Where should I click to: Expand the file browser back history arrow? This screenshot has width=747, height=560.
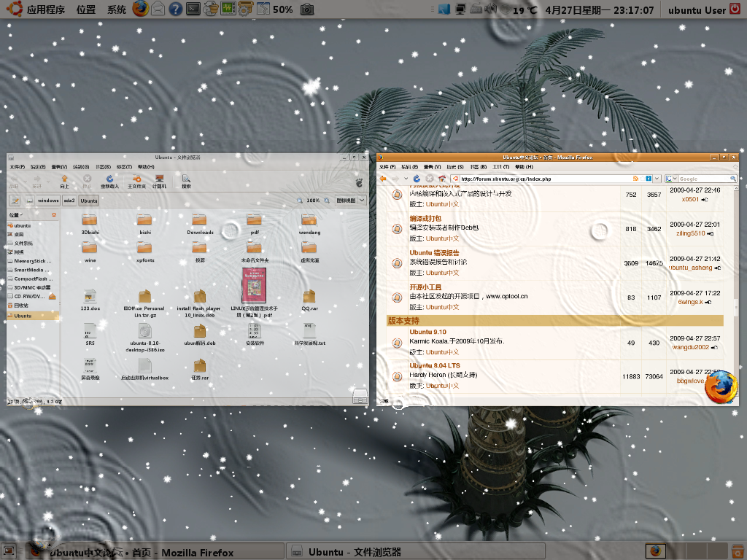click(x=26, y=181)
